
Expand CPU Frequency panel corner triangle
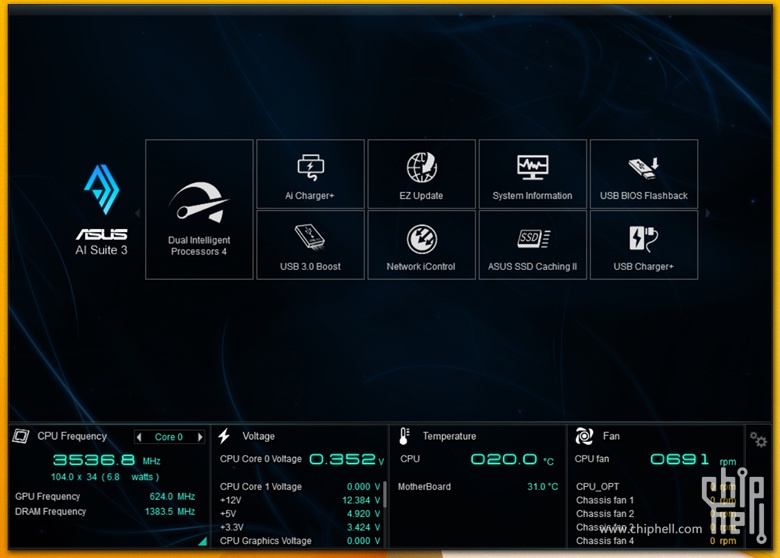click(202, 541)
